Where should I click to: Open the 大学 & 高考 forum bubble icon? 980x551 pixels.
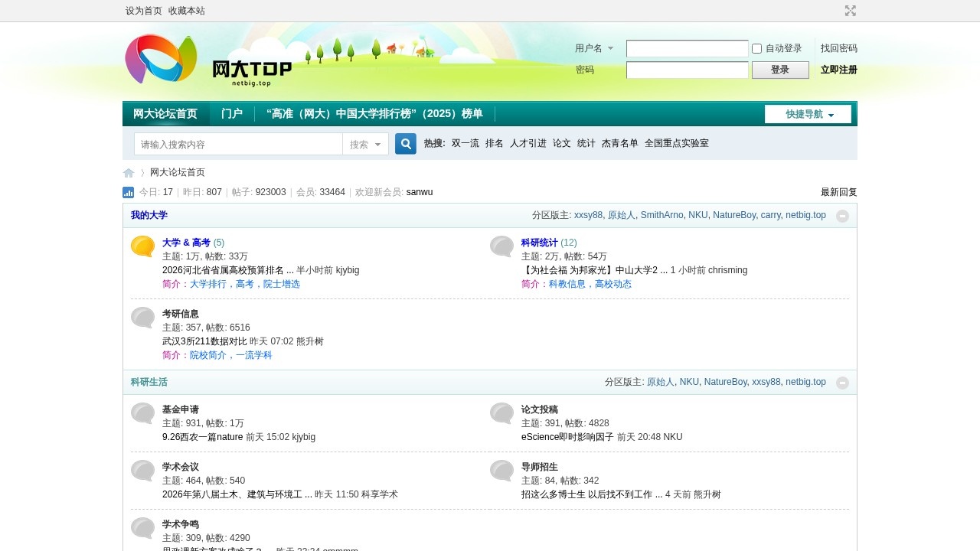point(142,246)
